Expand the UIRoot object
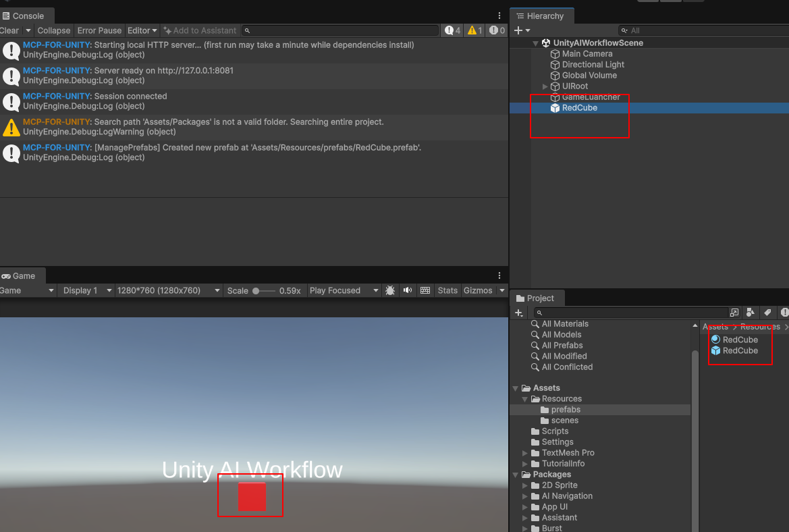The width and height of the screenshot is (789, 532). point(545,86)
